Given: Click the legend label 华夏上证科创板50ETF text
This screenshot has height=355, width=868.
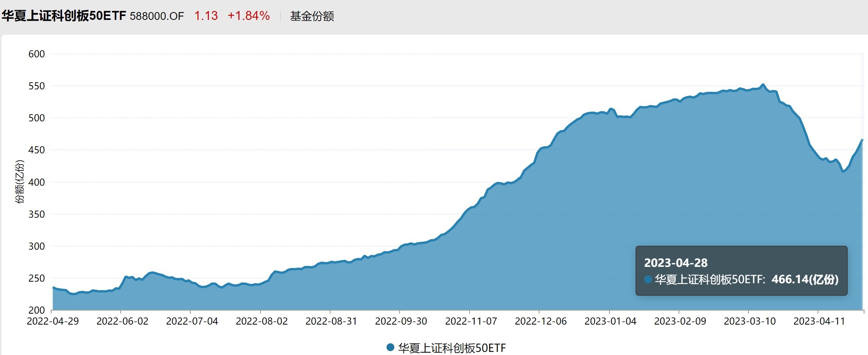Looking at the screenshot, I should pos(452,348).
